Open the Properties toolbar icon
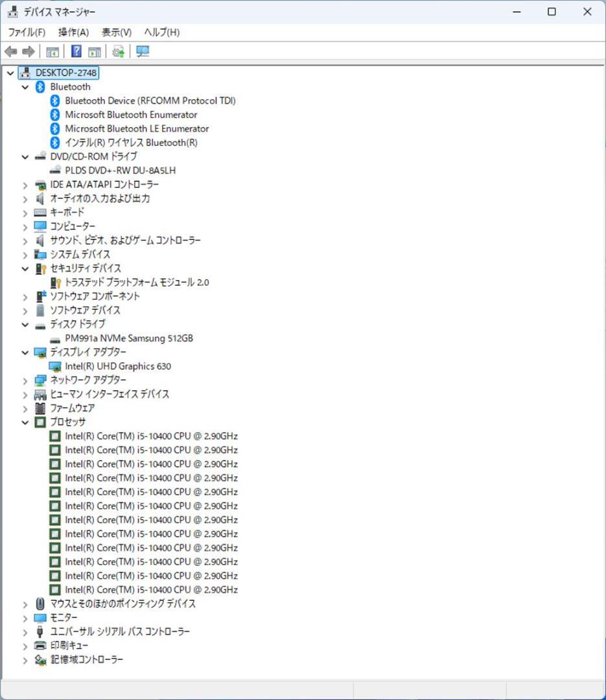Viewport: 606px width, 700px height. [x=95, y=51]
